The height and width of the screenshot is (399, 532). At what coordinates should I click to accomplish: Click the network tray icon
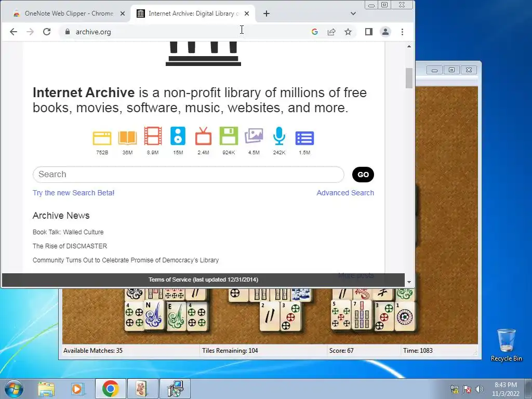coord(454,389)
